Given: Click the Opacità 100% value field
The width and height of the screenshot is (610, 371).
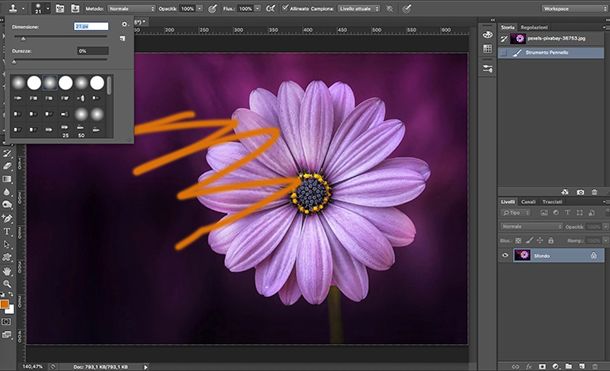Looking at the screenshot, I should pos(188,9).
